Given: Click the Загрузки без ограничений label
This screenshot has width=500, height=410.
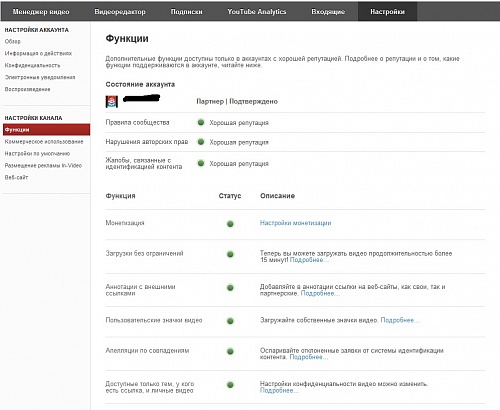Looking at the screenshot, I should [144, 253].
